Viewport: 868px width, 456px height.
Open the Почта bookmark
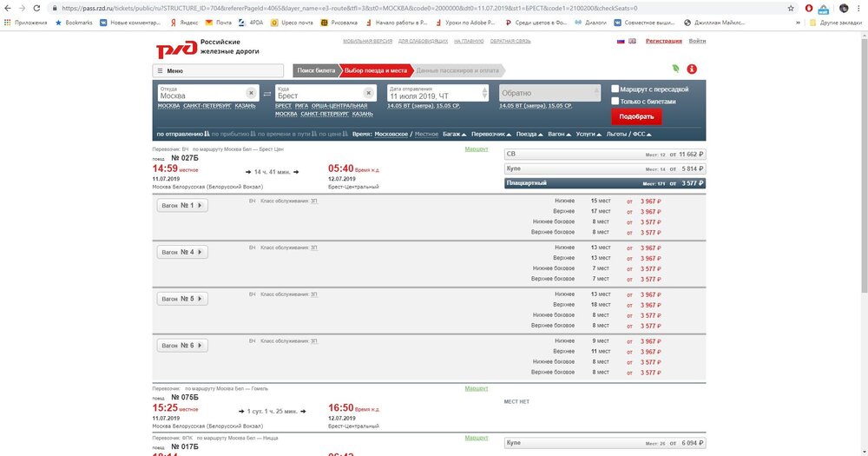pyautogui.click(x=218, y=23)
